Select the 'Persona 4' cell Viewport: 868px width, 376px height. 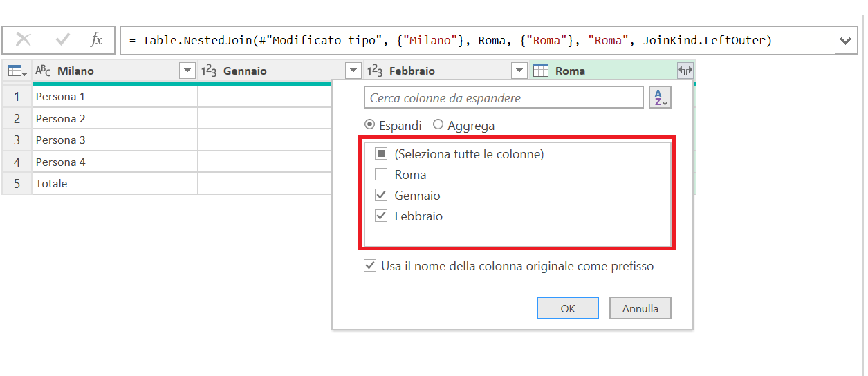115,162
